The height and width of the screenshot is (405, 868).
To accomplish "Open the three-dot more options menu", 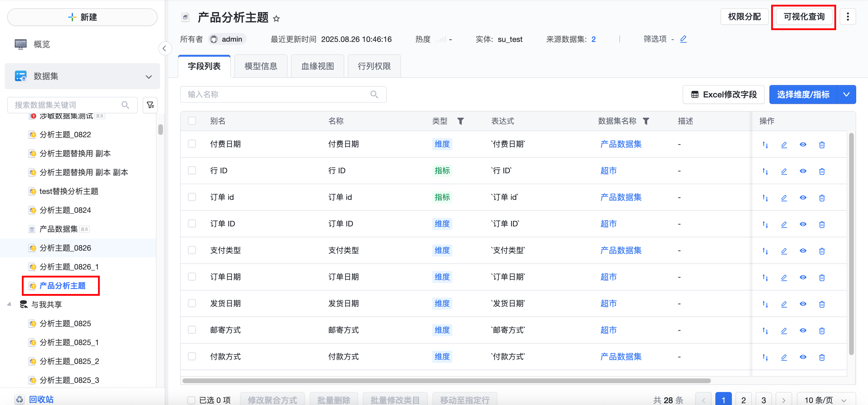I will (847, 17).
